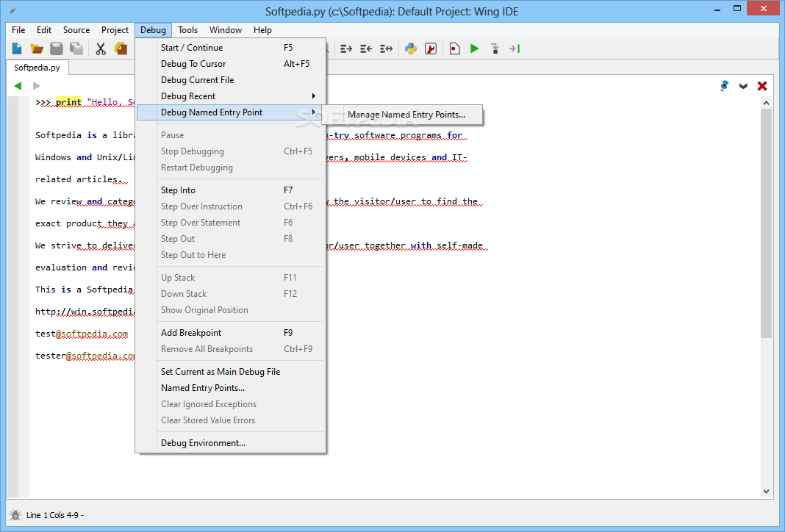Select Manage Named Entry Points...
Screen dimensions: 785x532
404,115
